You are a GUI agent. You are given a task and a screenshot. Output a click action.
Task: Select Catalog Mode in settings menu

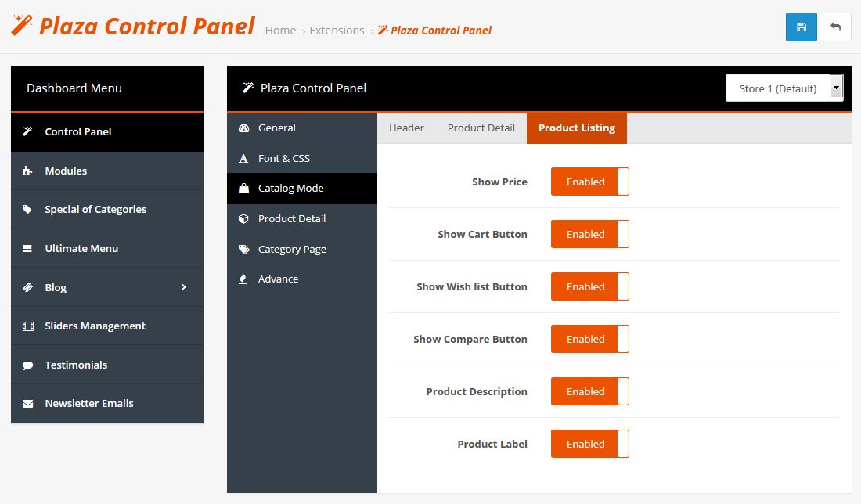pyautogui.click(x=302, y=189)
